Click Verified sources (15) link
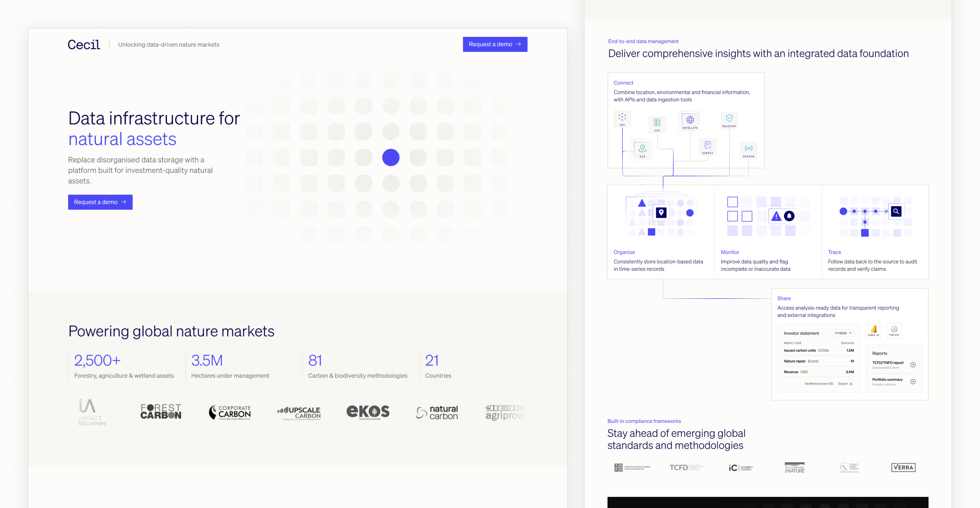Image resolution: width=980 pixels, height=508 pixels. 818,383
